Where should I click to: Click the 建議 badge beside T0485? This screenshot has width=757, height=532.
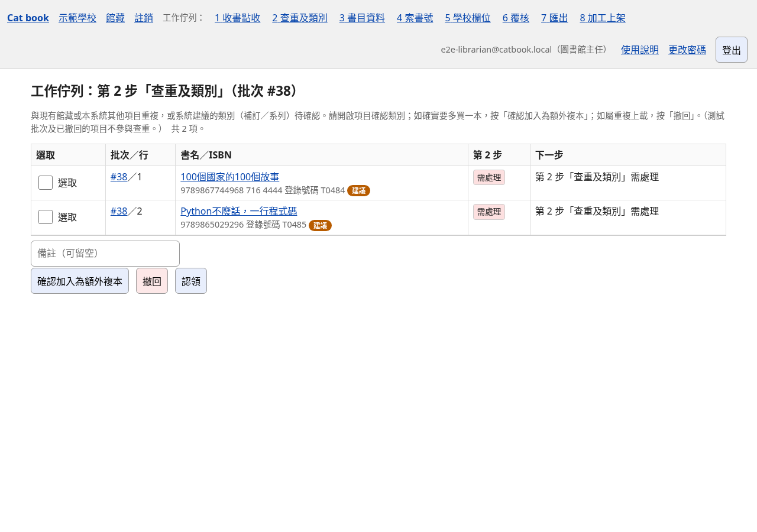pyautogui.click(x=320, y=225)
